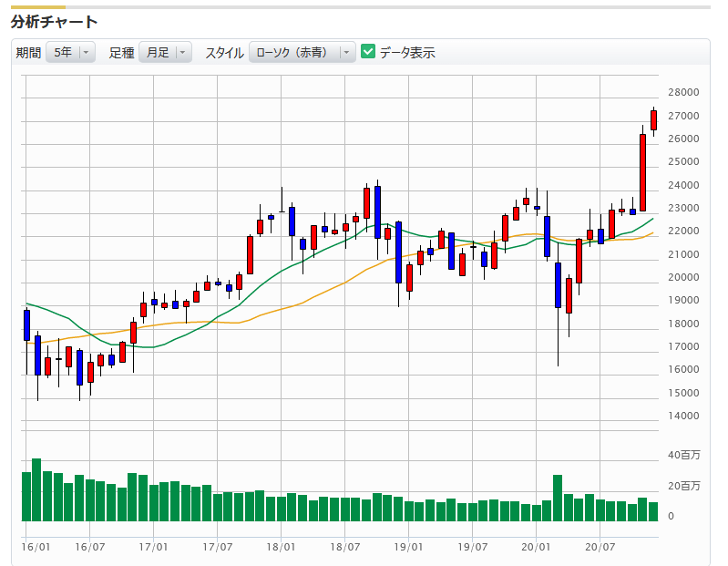
Task: Click the 14000 price axis label
Action: tap(682, 417)
